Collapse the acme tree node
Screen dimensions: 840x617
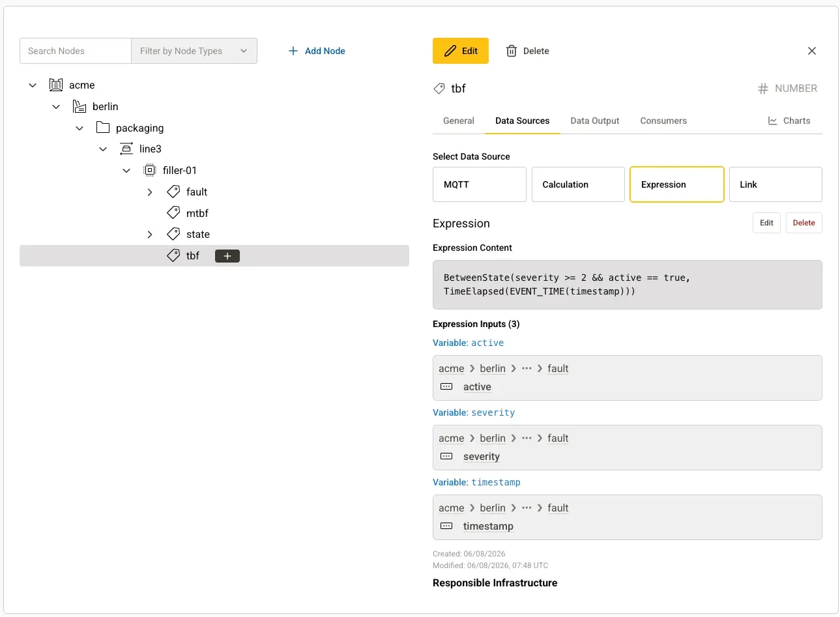(x=33, y=85)
